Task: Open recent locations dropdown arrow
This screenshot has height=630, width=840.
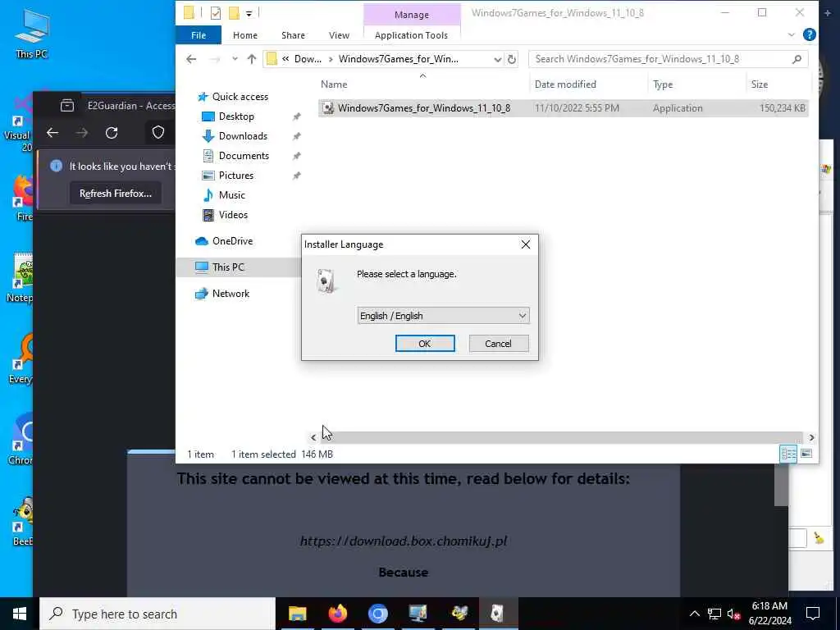Action: (x=235, y=59)
